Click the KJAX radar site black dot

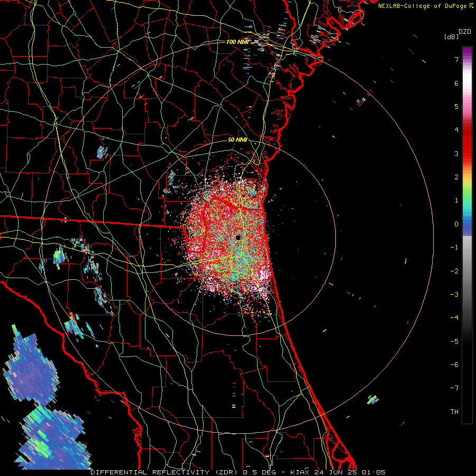click(x=239, y=237)
